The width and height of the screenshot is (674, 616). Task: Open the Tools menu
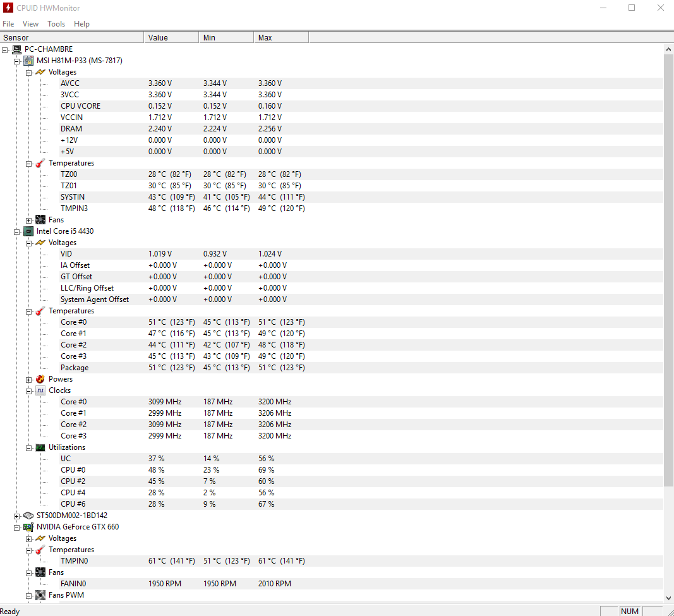(56, 24)
